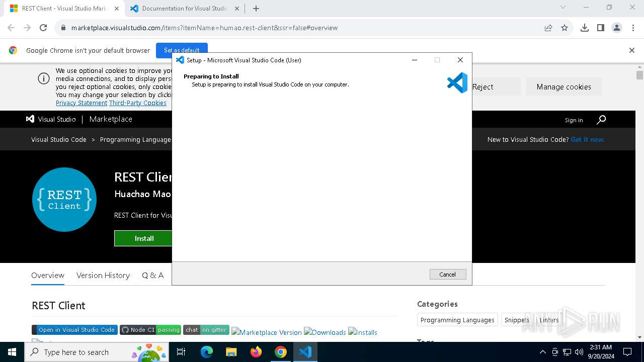644x362 pixels.
Task: Click the Marketplace Version badge
Action: point(267,332)
